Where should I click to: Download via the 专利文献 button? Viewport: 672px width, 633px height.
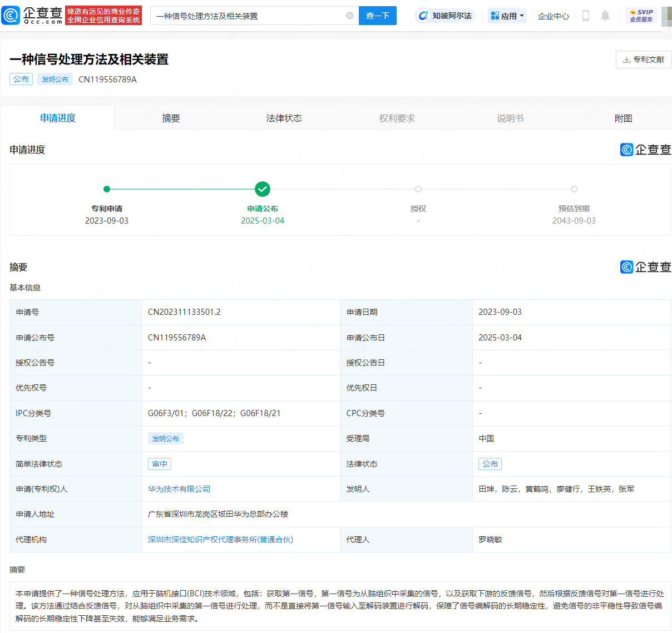[643, 60]
